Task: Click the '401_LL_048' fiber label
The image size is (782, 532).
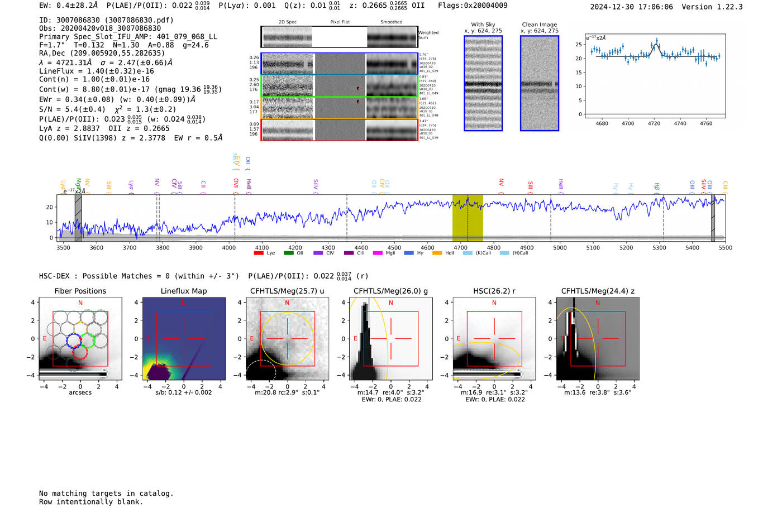Action: tap(428, 116)
